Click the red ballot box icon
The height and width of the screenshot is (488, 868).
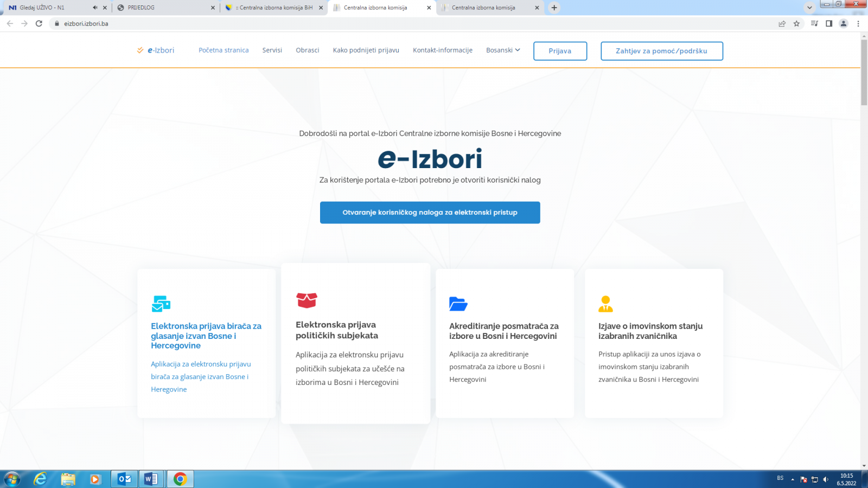point(307,300)
